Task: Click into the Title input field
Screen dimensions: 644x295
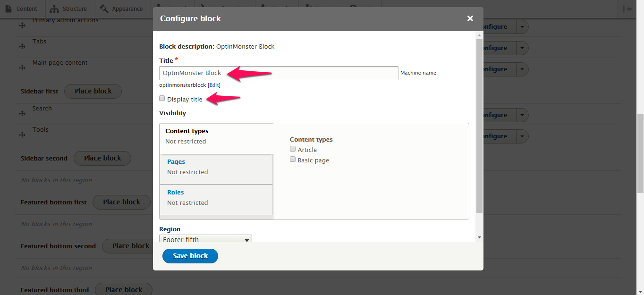Action: pos(279,73)
